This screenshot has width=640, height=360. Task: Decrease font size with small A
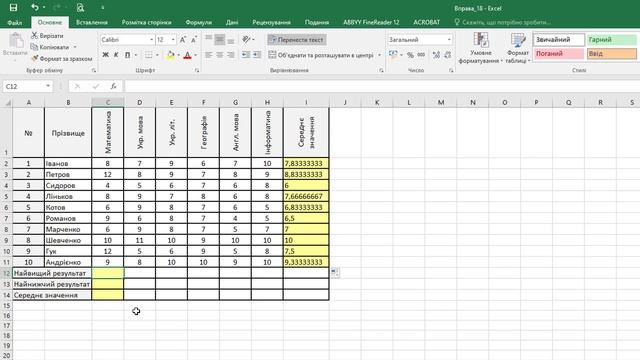[x=194, y=40]
